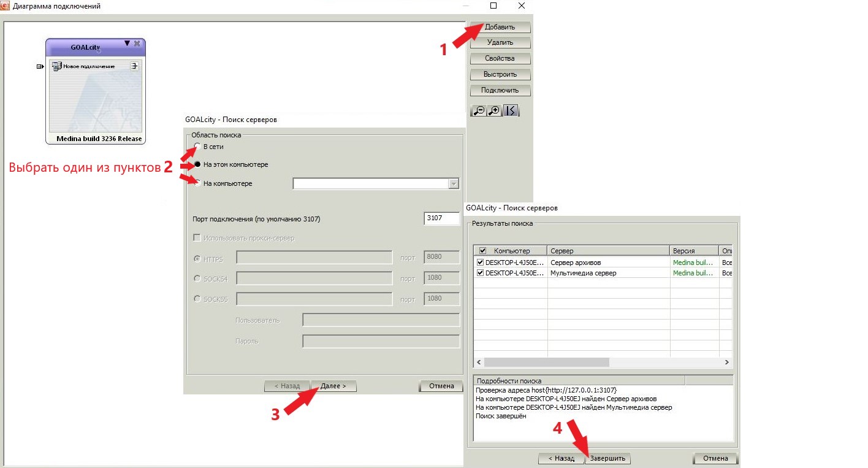Select the SOCKS4 proxy radio button
This screenshot has width=868, height=468.
point(197,278)
